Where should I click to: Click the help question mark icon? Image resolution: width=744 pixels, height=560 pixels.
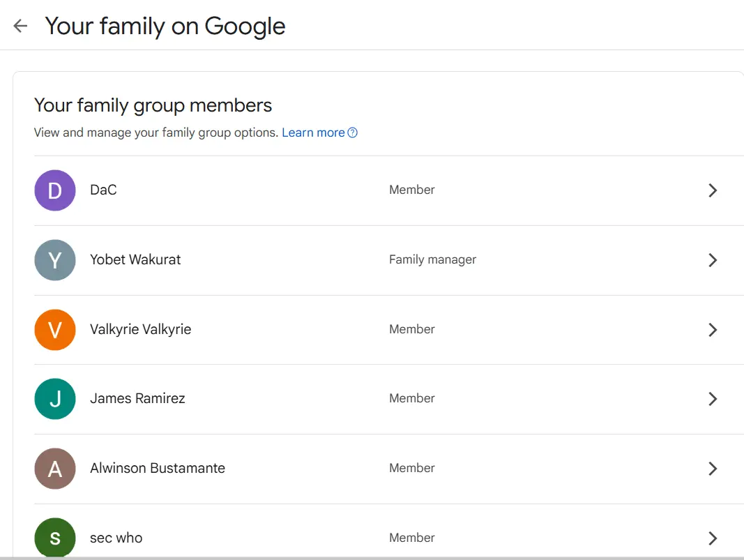[353, 133]
